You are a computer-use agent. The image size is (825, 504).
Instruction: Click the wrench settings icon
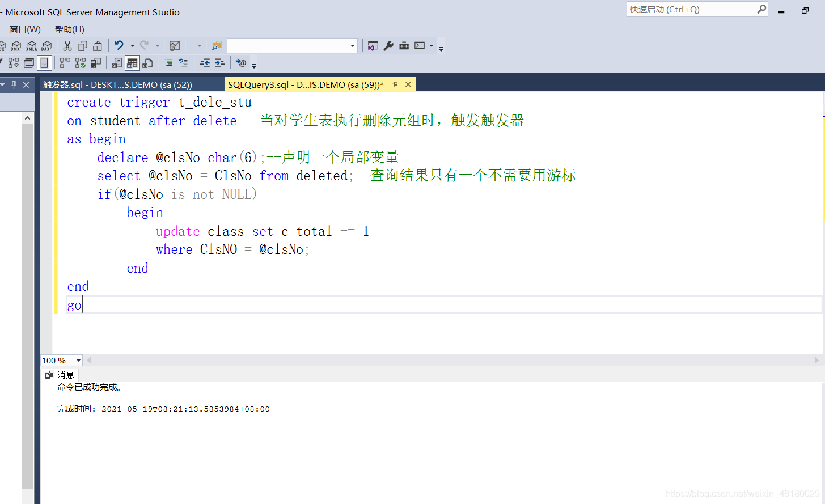click(388, 46)
